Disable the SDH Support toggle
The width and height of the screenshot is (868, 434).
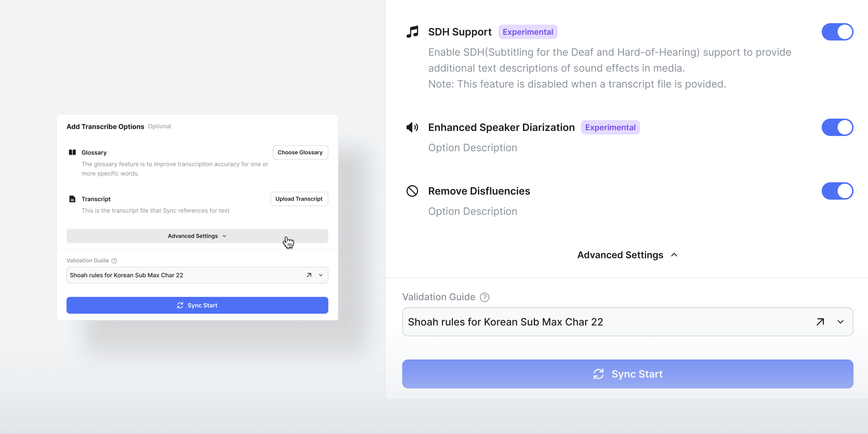(x=837, y=32)
